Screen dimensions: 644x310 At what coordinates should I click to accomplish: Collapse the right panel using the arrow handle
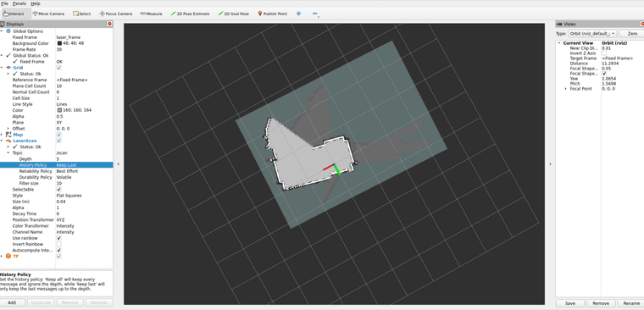point(550,164)
